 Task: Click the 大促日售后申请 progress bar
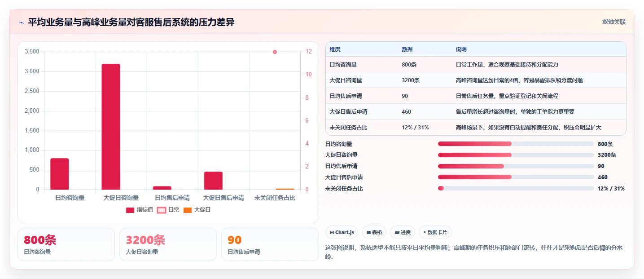point(516,177)
